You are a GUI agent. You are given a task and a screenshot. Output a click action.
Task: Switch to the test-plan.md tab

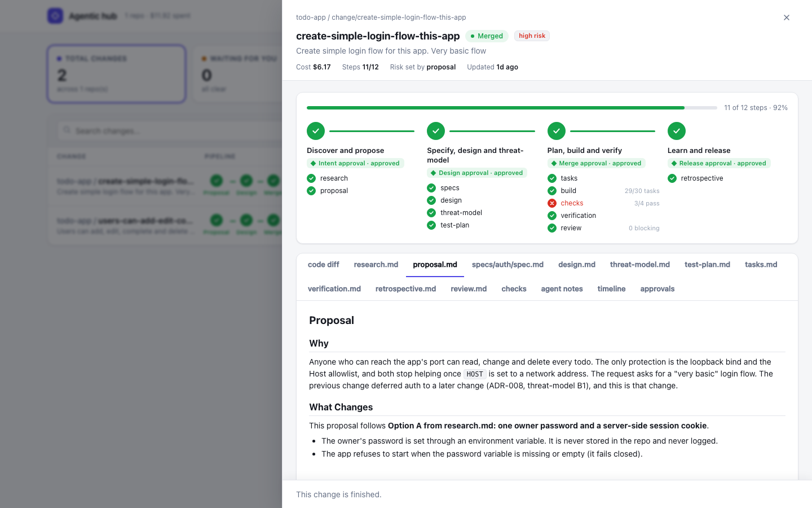tap(707, 265)
